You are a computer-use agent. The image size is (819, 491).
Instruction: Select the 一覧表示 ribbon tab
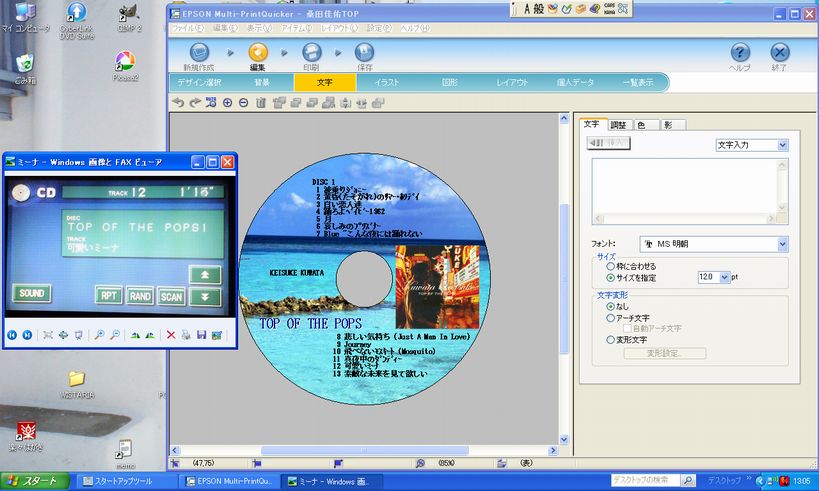[638, 83]
